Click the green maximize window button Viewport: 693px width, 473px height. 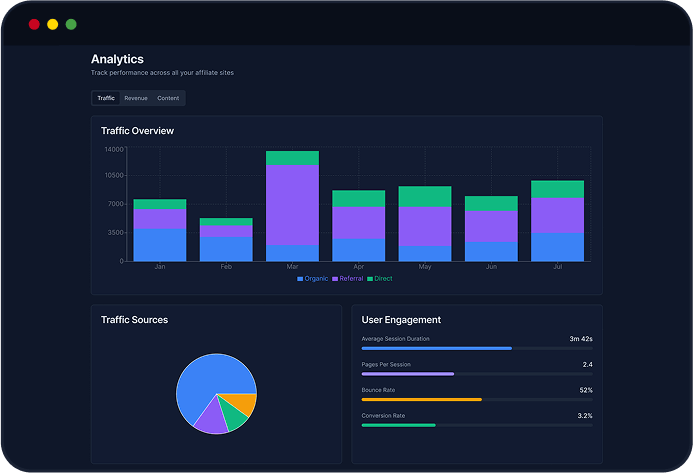point(71,24)
